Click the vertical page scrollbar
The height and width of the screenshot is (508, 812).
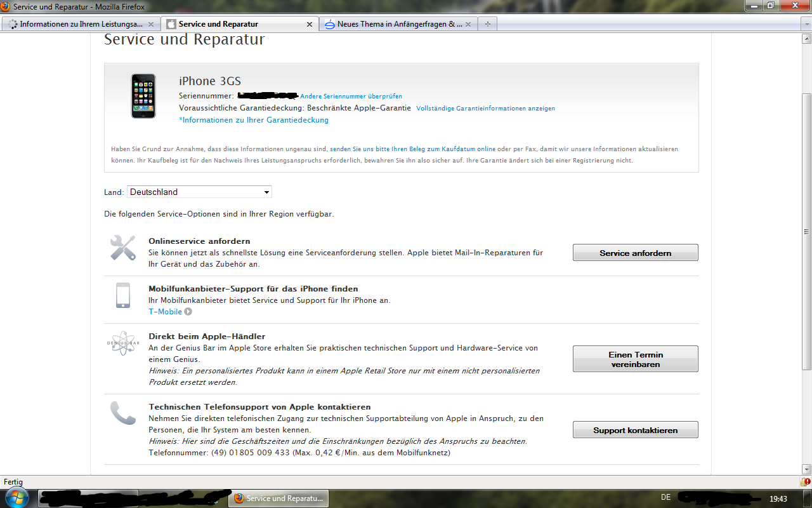[x=806, y=232]
